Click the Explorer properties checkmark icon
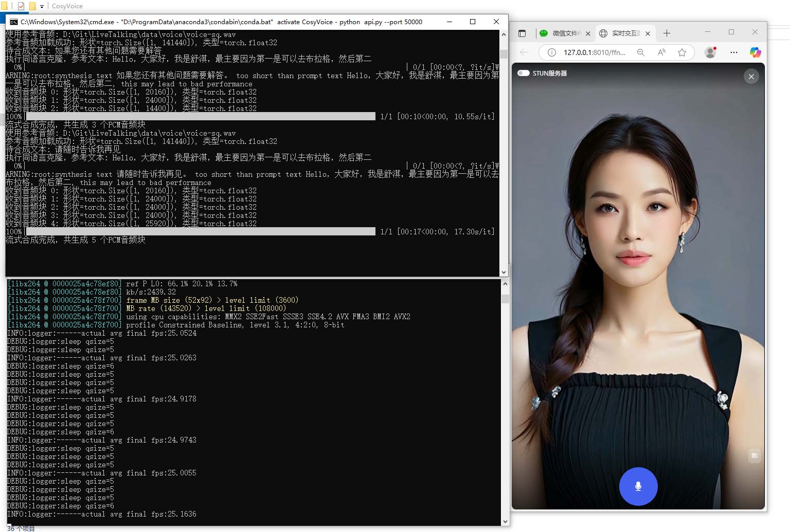Screen dimensions: 790x532 [21, 6]
